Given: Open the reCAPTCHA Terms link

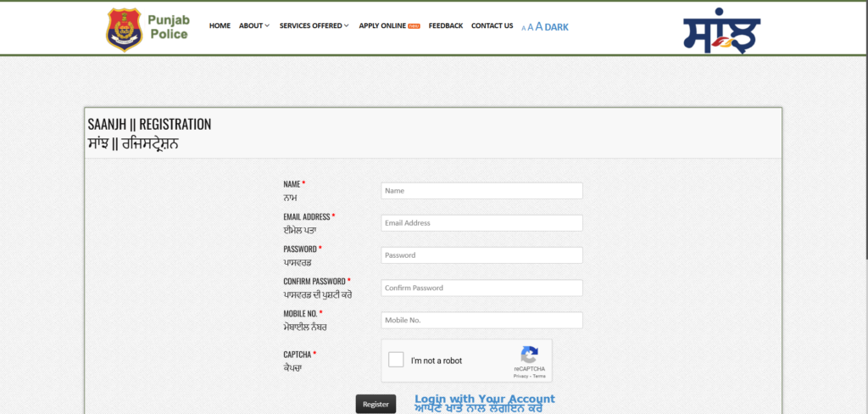Looking at the screenshot, I should [x=539, y=377].
